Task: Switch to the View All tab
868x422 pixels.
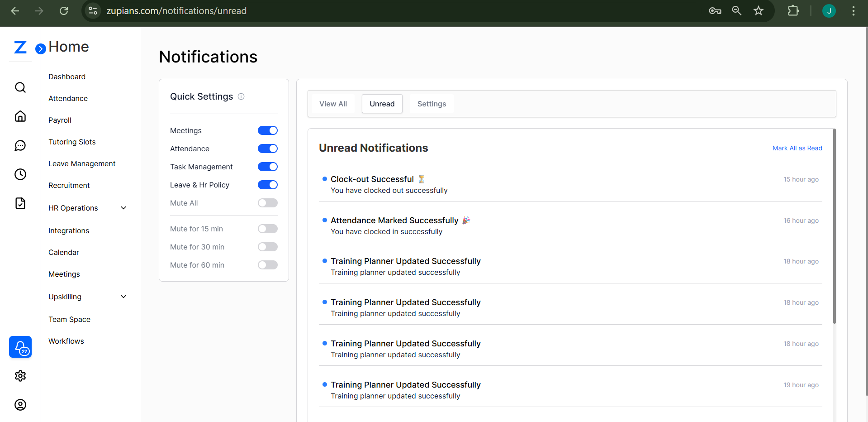Action: point(332,103)
